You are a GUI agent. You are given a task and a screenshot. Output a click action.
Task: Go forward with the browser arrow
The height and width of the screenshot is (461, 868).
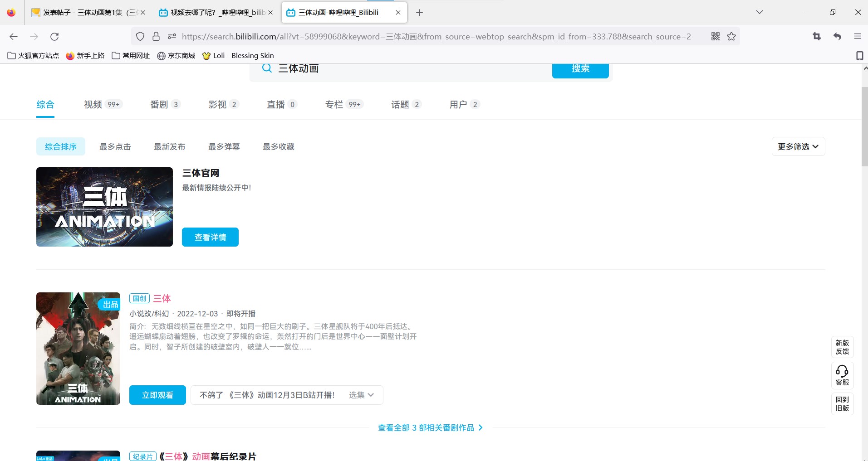click(34, 37)
